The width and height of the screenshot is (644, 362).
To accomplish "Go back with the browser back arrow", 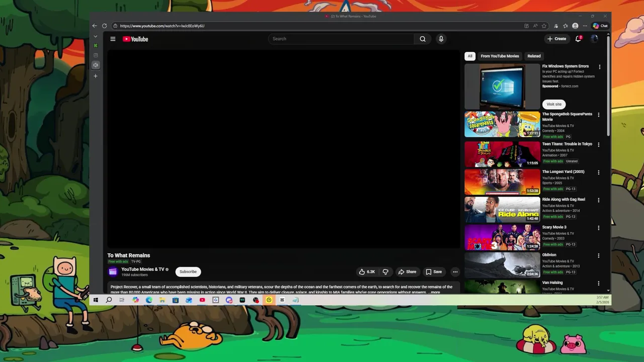I will [95, 26].
